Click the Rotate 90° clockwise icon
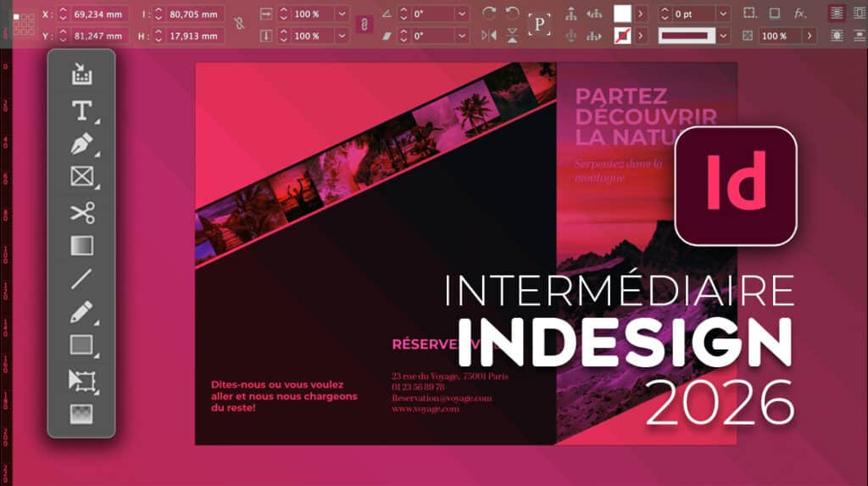 (x=488, y=14)
